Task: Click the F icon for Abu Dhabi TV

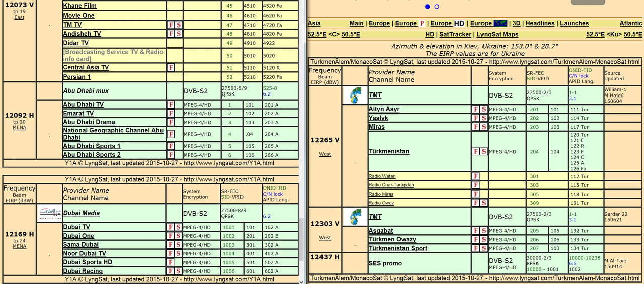Action: click(x=171, y=105)
